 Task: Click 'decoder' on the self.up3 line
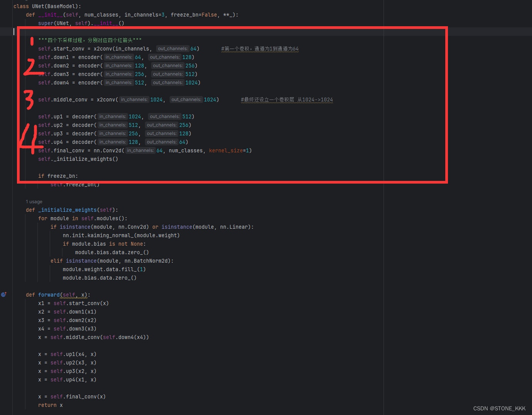83,133
